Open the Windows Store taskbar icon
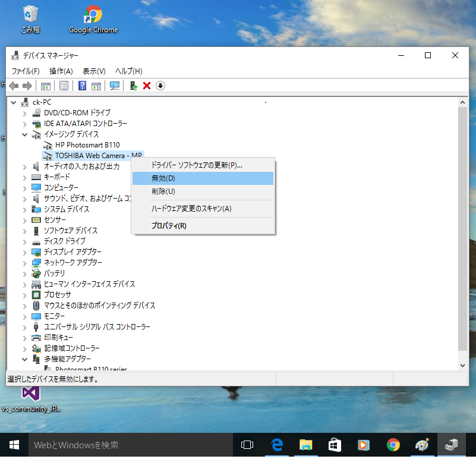This screenshot has height=459, width=476. [x=335, y=445]
